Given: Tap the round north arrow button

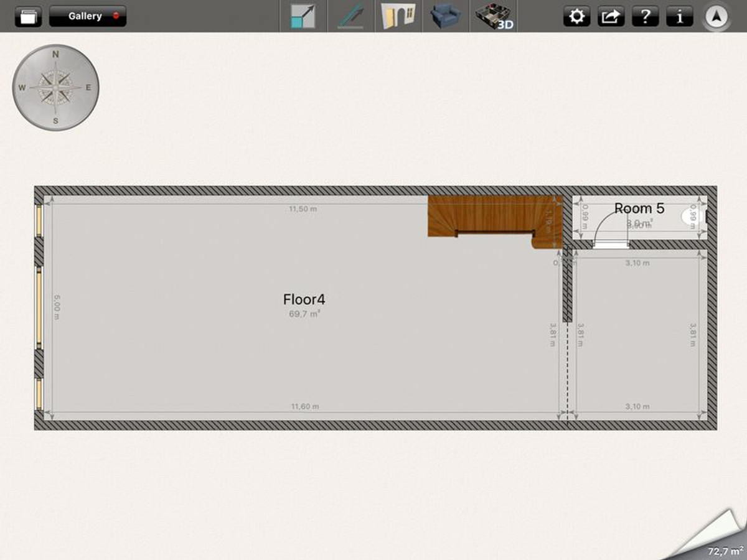Looking at the screenshot, I should (717, 17).
